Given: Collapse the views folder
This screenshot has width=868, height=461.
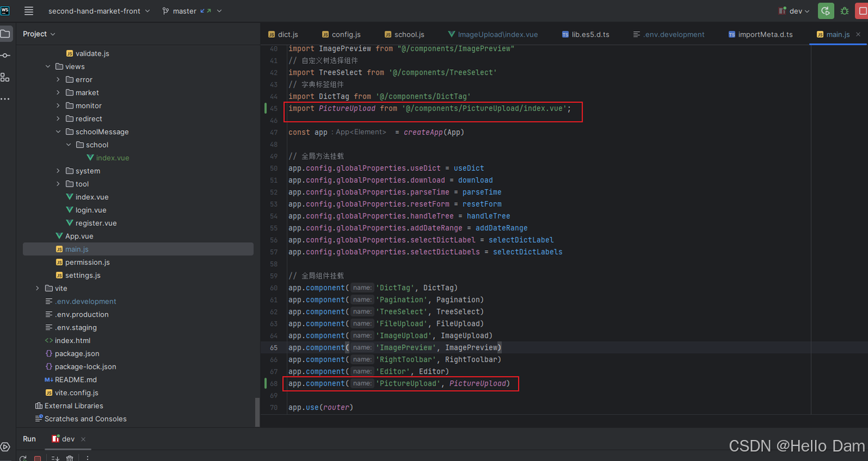Looking at the screenshot, I should tap(48, 66).
